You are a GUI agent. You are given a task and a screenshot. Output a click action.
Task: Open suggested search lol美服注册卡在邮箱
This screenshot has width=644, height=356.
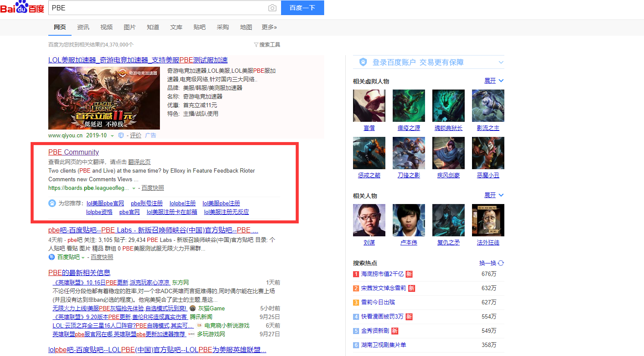172,212
